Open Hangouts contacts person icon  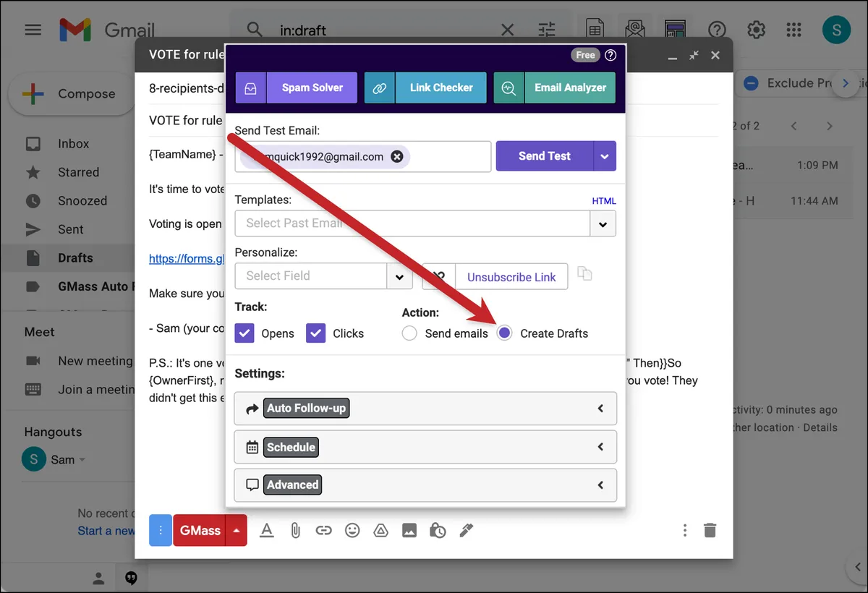pos(99,578)
